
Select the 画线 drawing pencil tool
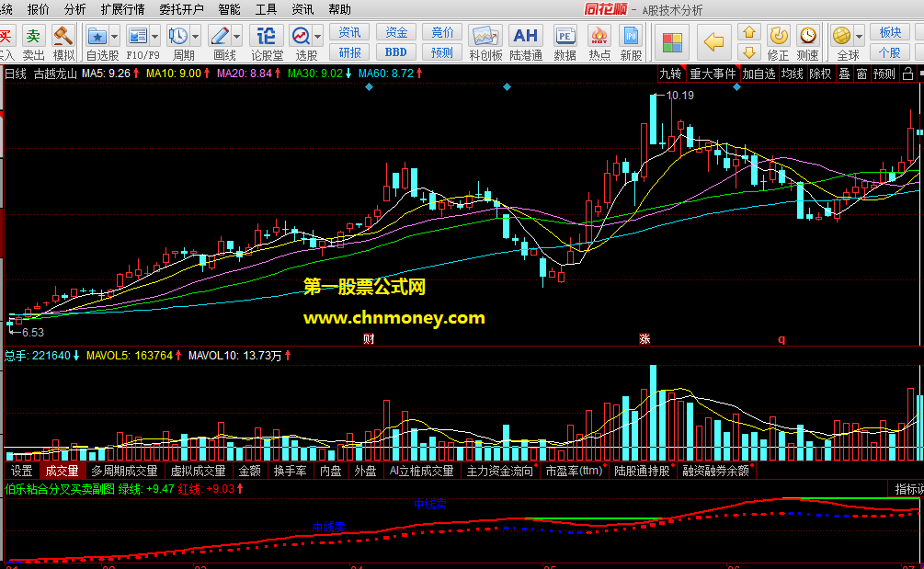[x=220, y=37]
